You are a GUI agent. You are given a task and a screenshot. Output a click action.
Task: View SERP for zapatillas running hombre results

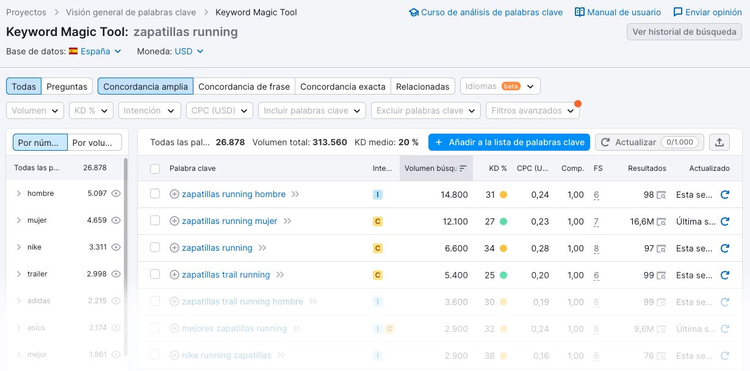click(661, 195)
